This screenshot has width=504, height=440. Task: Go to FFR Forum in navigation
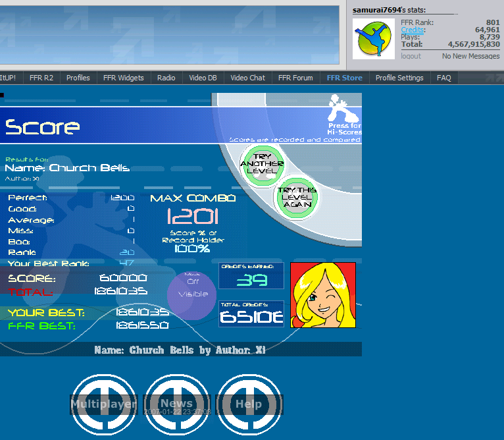pyautogui.click(x=295, y=78)
